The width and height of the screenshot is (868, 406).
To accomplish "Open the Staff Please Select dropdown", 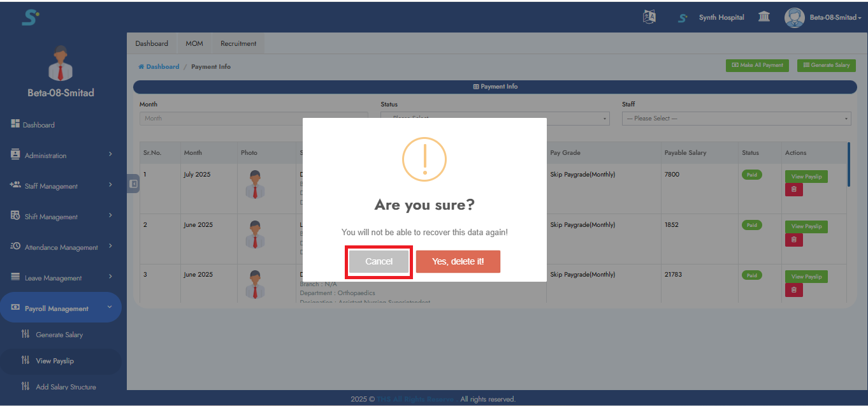I will pos(736,118).
